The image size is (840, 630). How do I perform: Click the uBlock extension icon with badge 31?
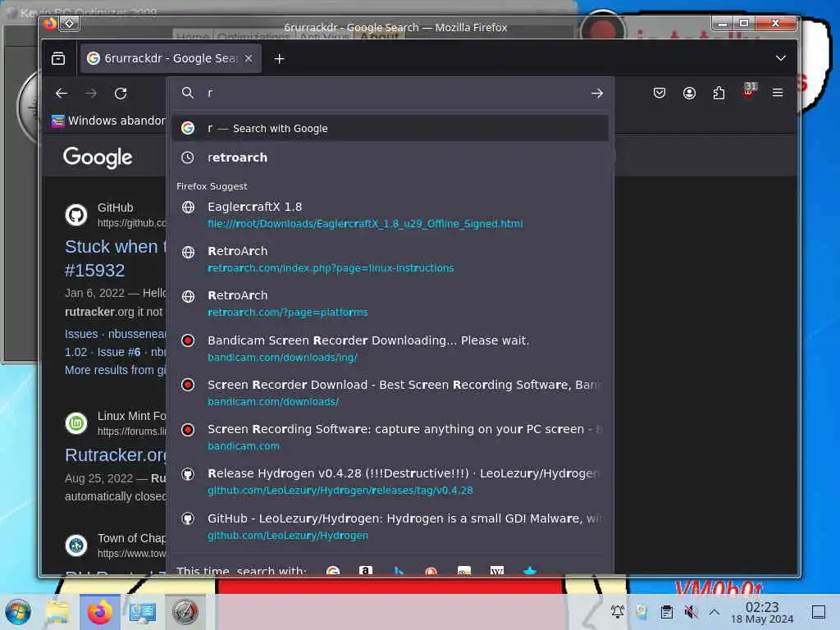pos(748,91)
